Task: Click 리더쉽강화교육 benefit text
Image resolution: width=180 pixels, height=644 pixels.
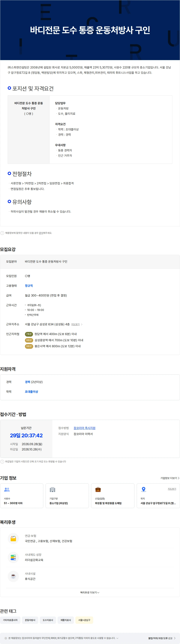Action: click(x=34, y=560)
